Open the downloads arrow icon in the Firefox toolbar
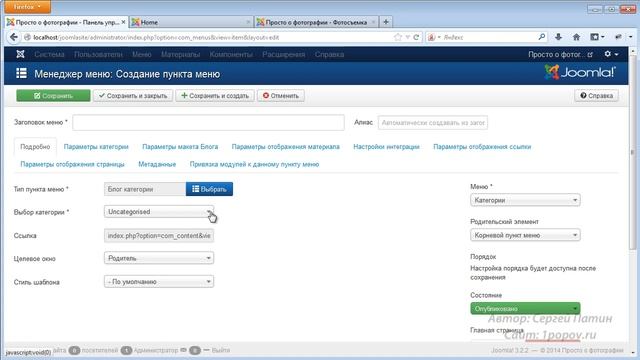This screenshot has height=360, width=640. (558, 37)
